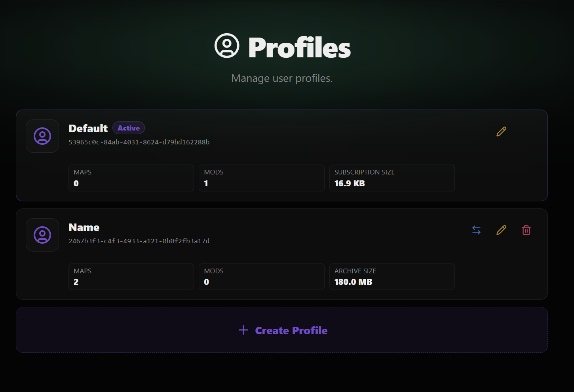Edit the Default profile with the pencil icon

tap(501, 132)
